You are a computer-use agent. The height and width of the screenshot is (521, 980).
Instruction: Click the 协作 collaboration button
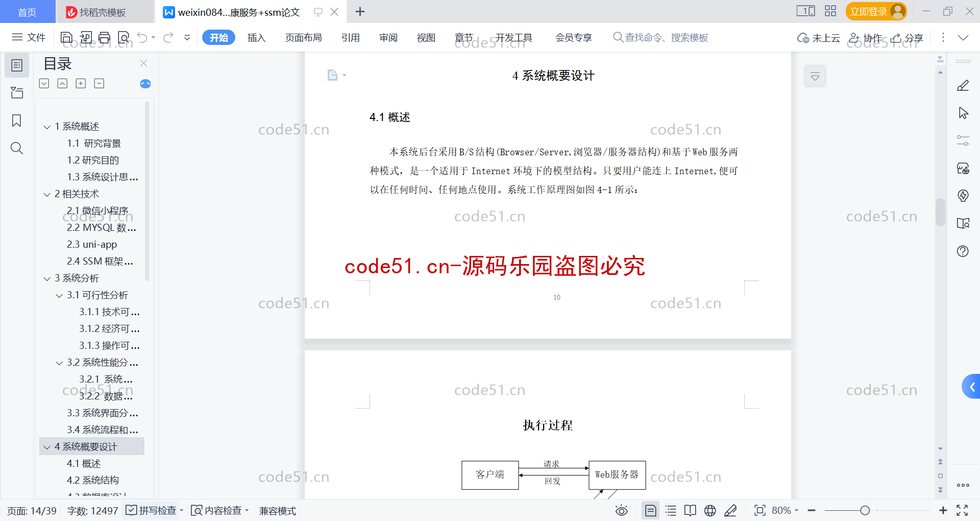coord(865,38)
